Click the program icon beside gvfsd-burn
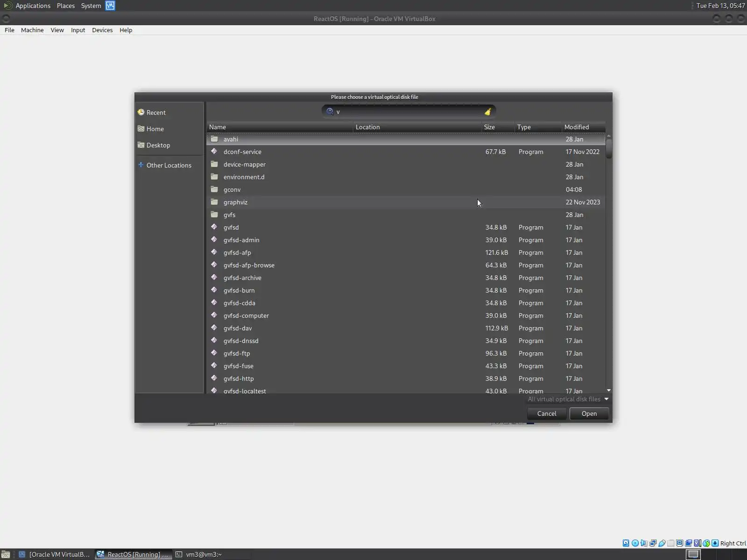This screenshot has width=747, height=560. click(x=214, y=290)
